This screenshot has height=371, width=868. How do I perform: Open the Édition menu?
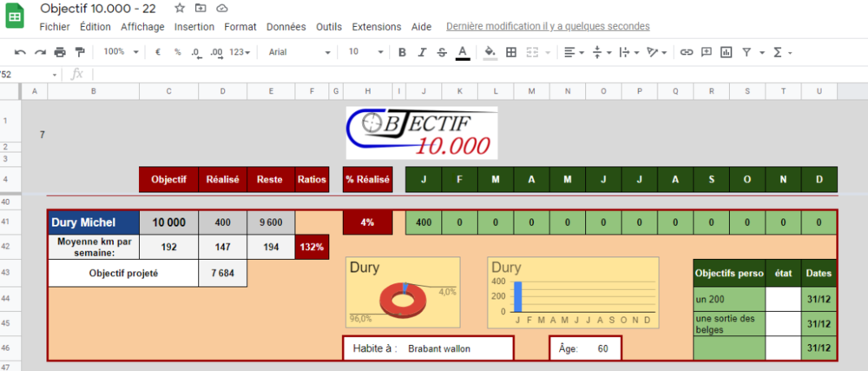(95, 27)
